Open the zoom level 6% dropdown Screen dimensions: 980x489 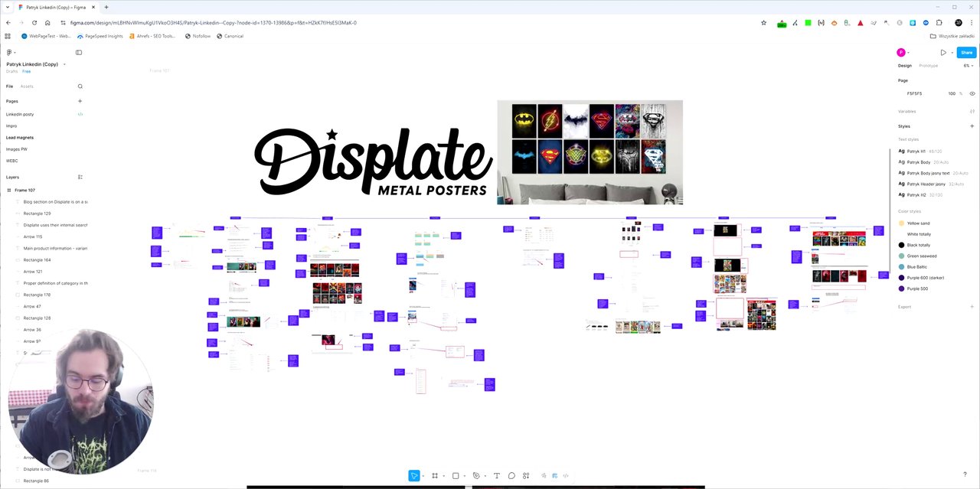pos(969,66)
